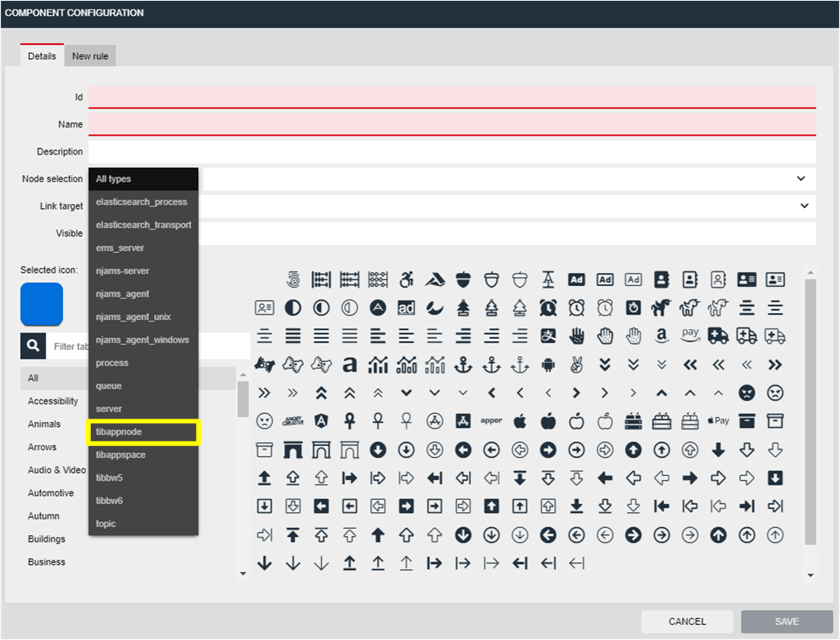Select the Arrows icon category
The height and width of the screenshot is (640, 840).
point(42,447)
